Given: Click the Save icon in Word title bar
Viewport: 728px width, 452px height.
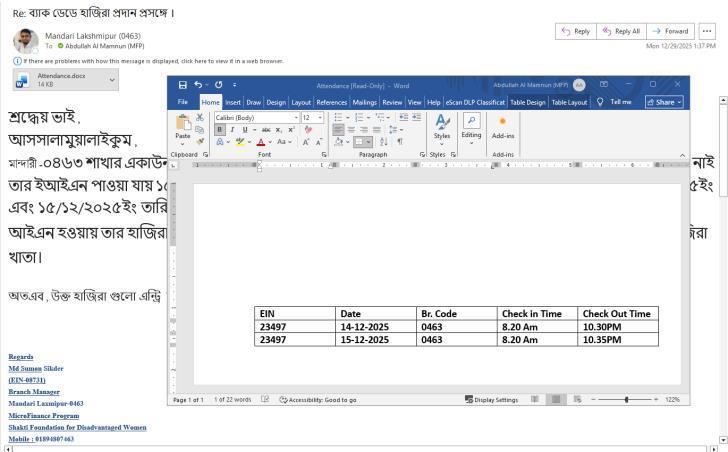Looking at the screenshot, I should point(182,85).
